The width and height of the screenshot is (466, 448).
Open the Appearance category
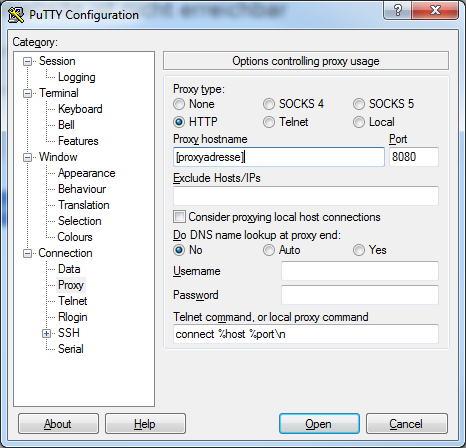pos(86,173)
